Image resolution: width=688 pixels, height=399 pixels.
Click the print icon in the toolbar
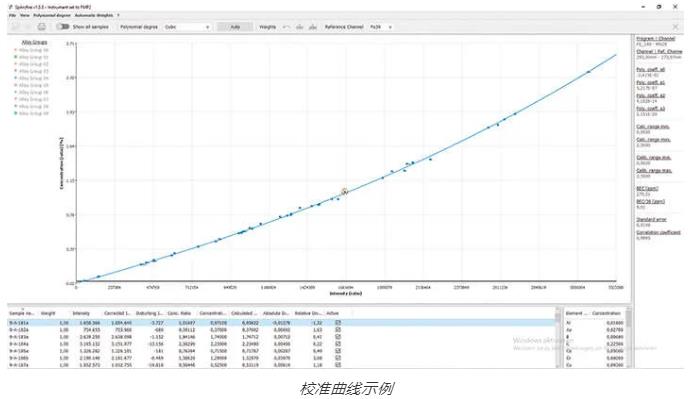pos(42,27)
